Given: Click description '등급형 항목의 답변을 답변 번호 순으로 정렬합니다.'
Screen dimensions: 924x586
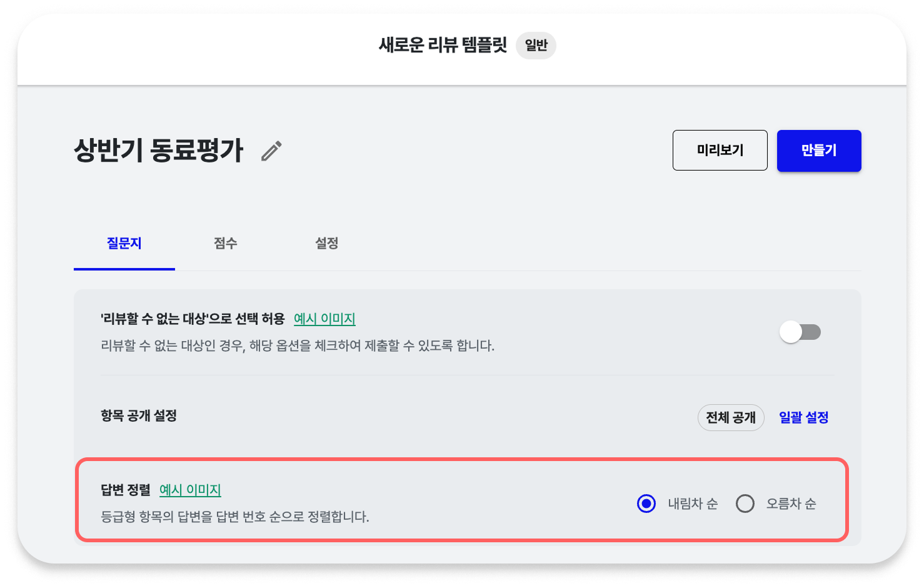Looking at the screenshot, I should point(235,517).
